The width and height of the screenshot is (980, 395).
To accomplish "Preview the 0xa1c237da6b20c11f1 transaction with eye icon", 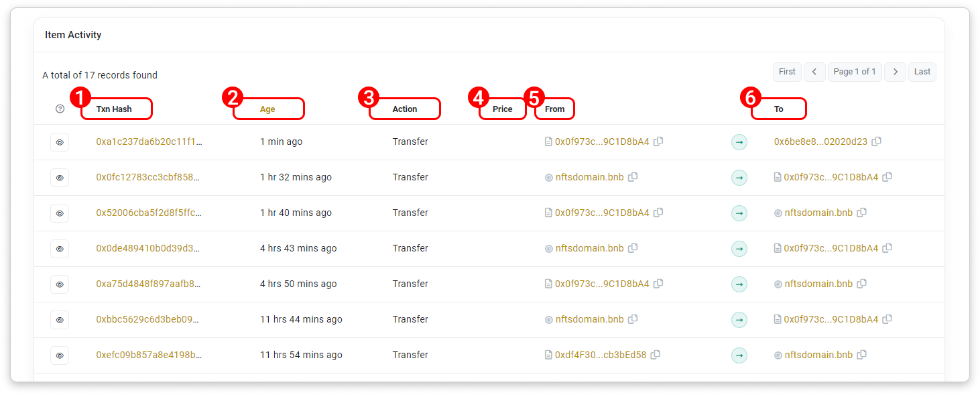I will click(60, 142).
